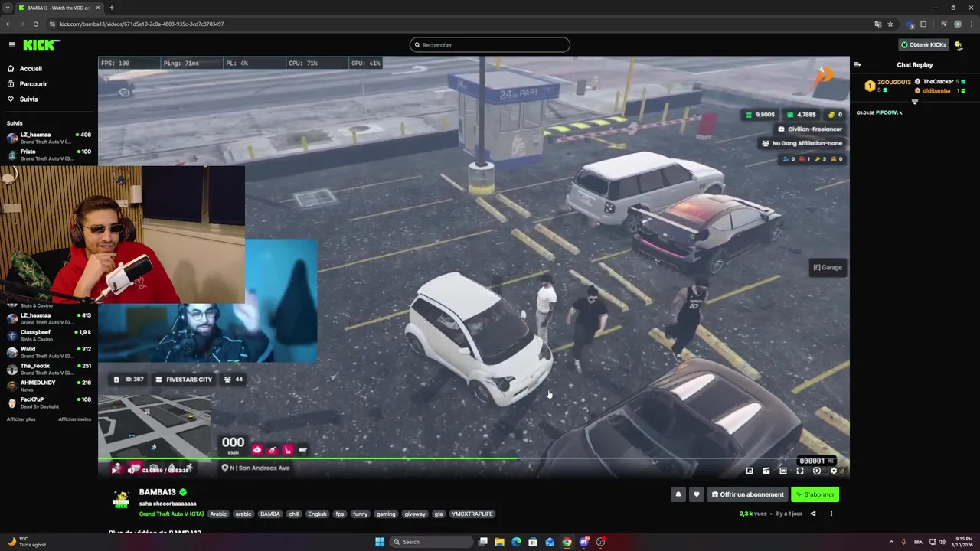Image resolution: width=980 pixels, height=551 pixels.
Task: Open a new browser tab
Action: 111,8
